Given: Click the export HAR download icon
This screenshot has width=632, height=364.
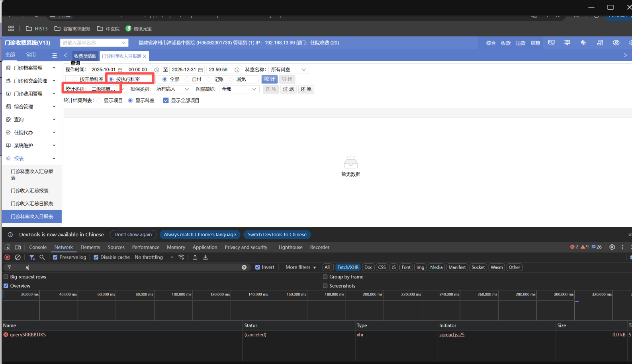Looking at the screenshot, I should click(x=205, y=257).
